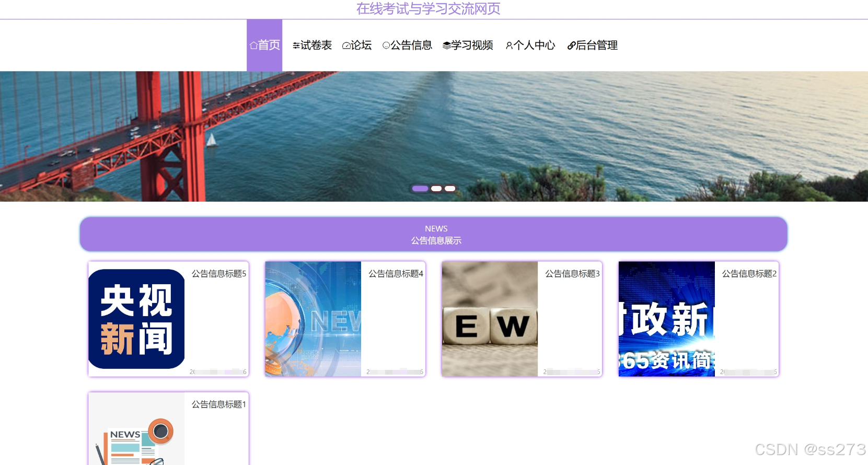Click the graduation cap icon beside 学习视频
The height and width of the screenshot is (465, 868).
click(x=447, y=45)
